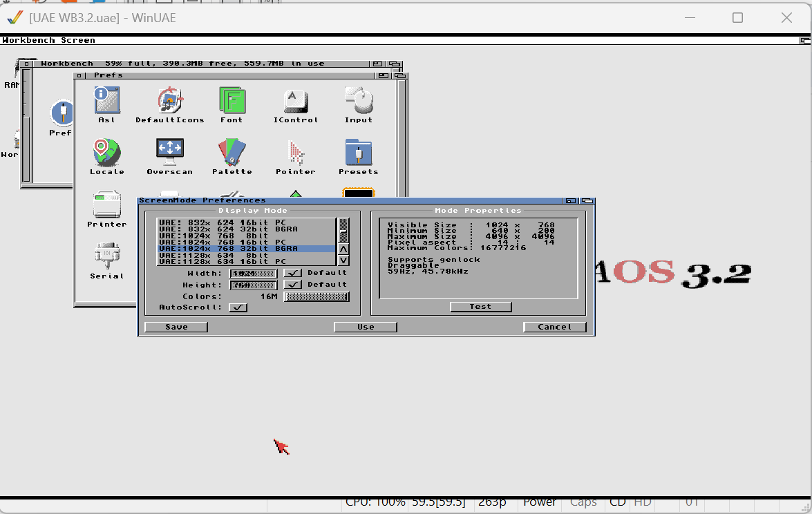This screenshot has height=514, width=812.
Task: Toggle the Height Default checkbox
Action: (x=294, y=285)
